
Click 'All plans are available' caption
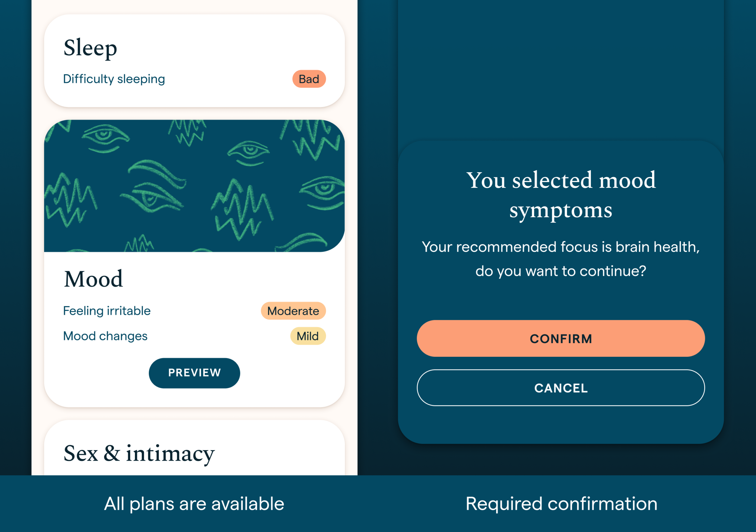tap(194, 504)
